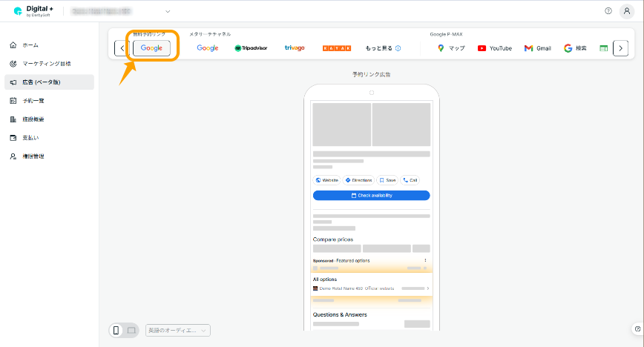Click the メタリーチチャネル group label

pyautogui.click(x=210, y=35)
